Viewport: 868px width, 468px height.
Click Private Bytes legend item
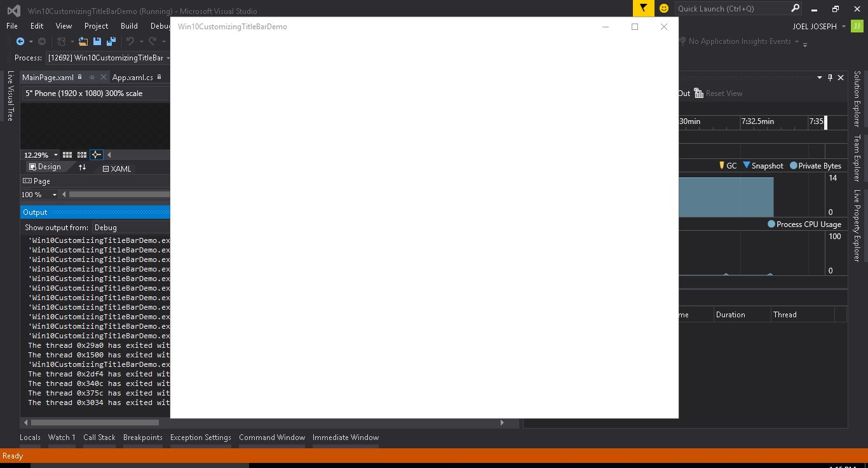coord(815,166)
